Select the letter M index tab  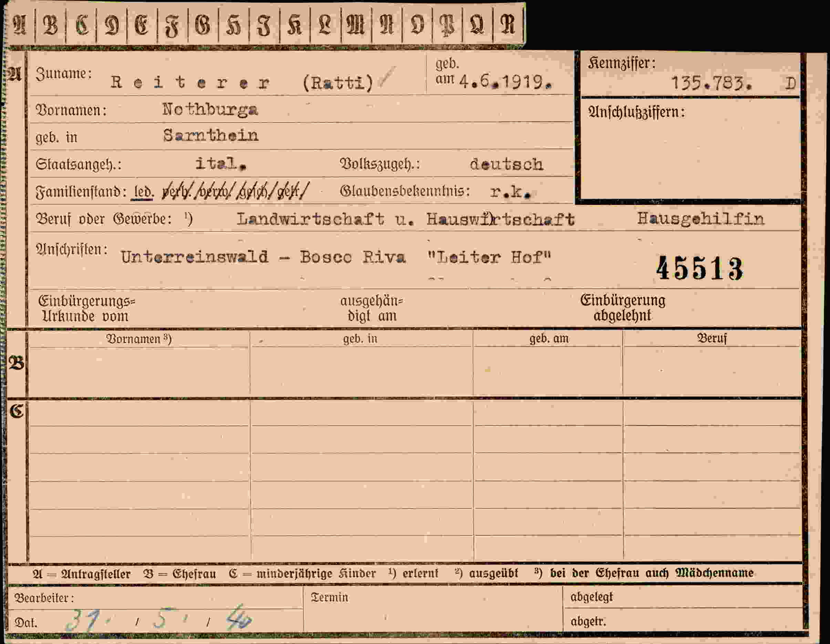click(356, 25)
